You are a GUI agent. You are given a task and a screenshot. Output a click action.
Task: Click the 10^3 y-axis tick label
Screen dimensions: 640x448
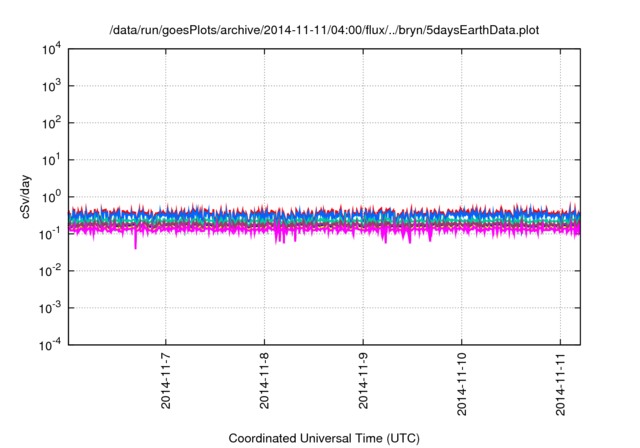click(x=51, y=86)
